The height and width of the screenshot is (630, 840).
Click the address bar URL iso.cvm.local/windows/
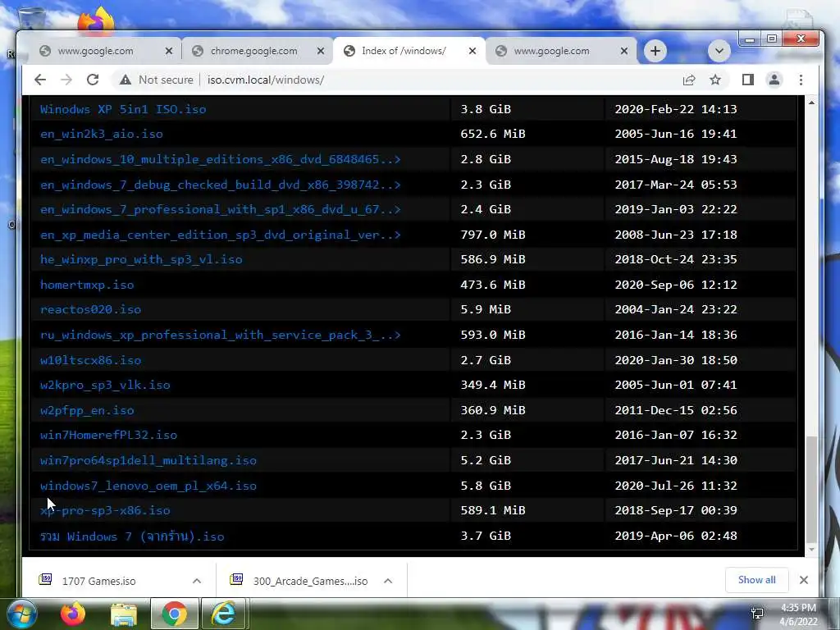point(266,80)
